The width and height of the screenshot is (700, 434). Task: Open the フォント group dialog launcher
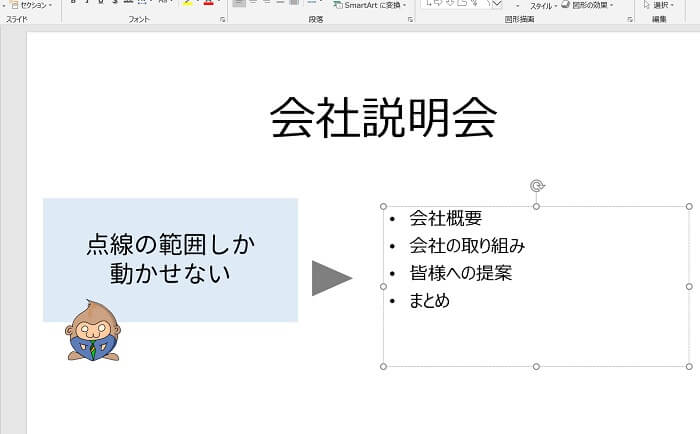pyautogui.click(x=222, y=19)
